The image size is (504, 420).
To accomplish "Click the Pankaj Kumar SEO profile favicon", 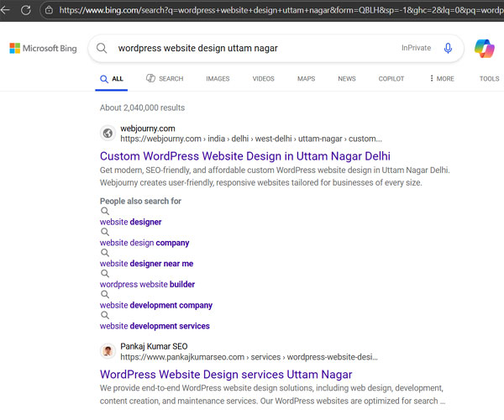I will coord(108,352).
